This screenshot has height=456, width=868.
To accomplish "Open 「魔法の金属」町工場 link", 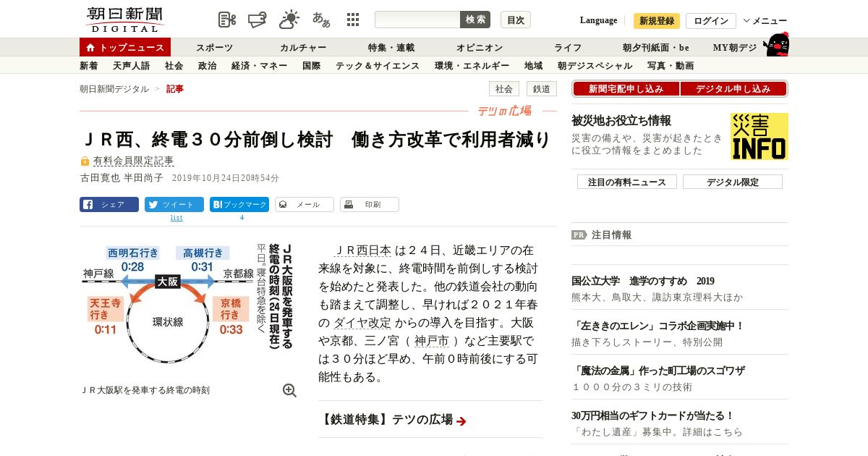I will pyautogui.click(x=658, y=371).
